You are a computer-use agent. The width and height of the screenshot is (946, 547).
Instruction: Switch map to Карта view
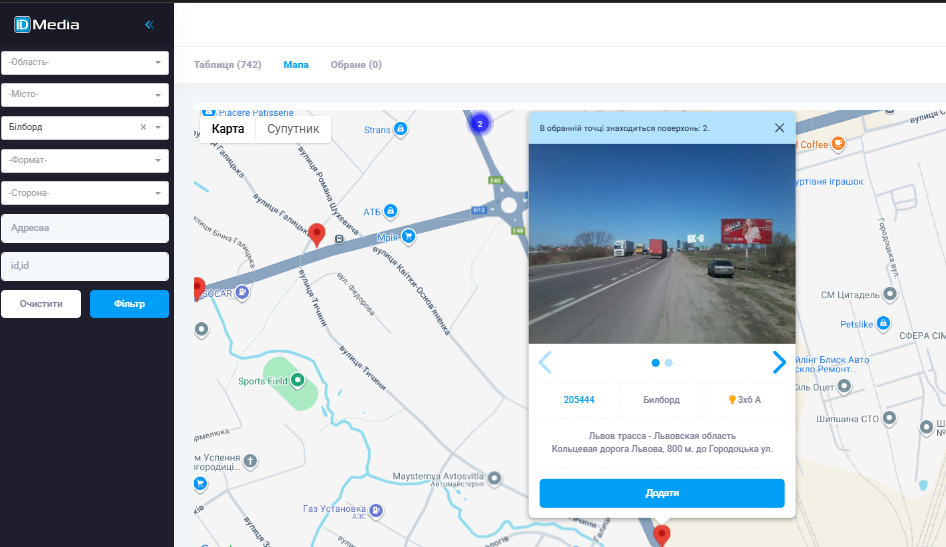(x=227, y=129)
